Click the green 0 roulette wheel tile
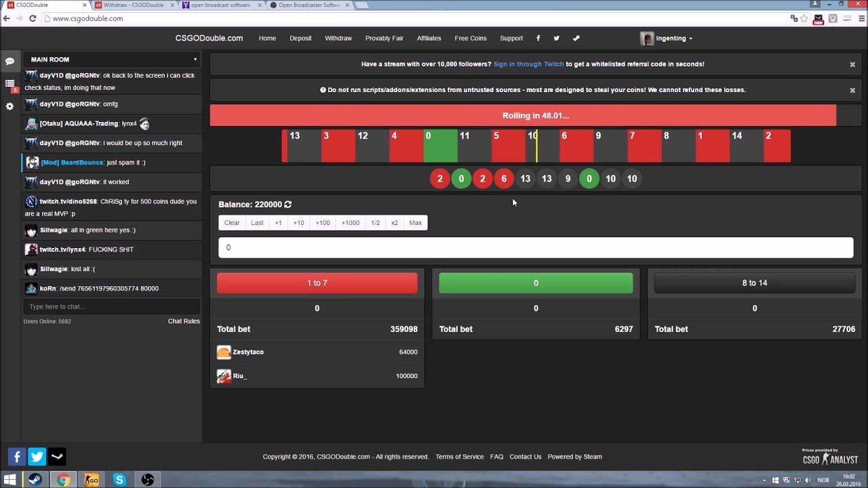The width and height of the screenshot is (868, 488). click(x=440, y=146)
